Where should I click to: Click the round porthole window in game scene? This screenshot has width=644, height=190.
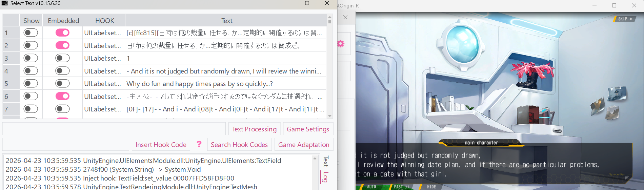pos(462,43)
